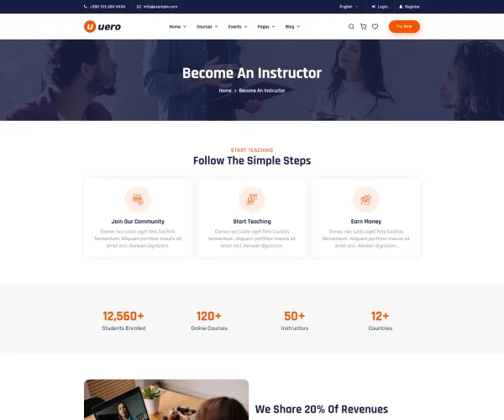Open the Home navigation menu
Viewport: 504px width, 420px height.
point(177,27)
